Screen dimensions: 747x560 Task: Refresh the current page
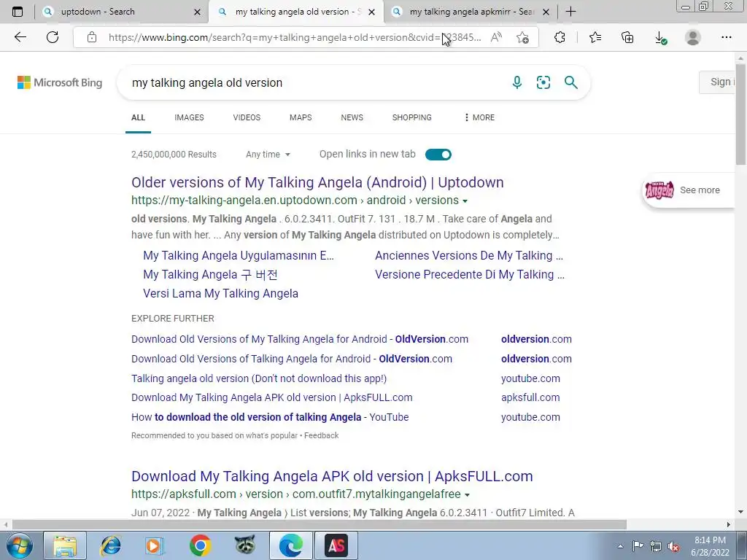pos(53,37)
